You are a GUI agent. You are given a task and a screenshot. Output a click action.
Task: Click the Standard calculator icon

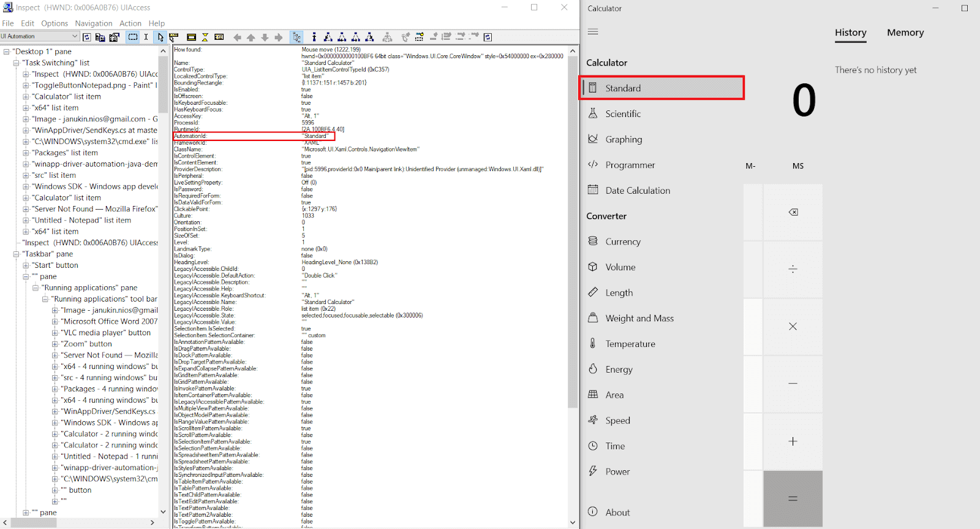click(593, 88)
